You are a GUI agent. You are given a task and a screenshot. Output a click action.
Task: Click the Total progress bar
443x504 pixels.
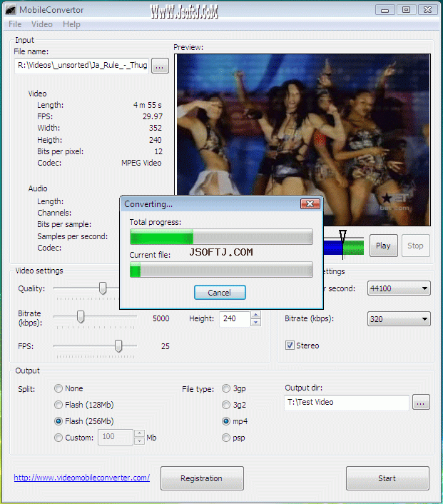click(x=221, y=237)
